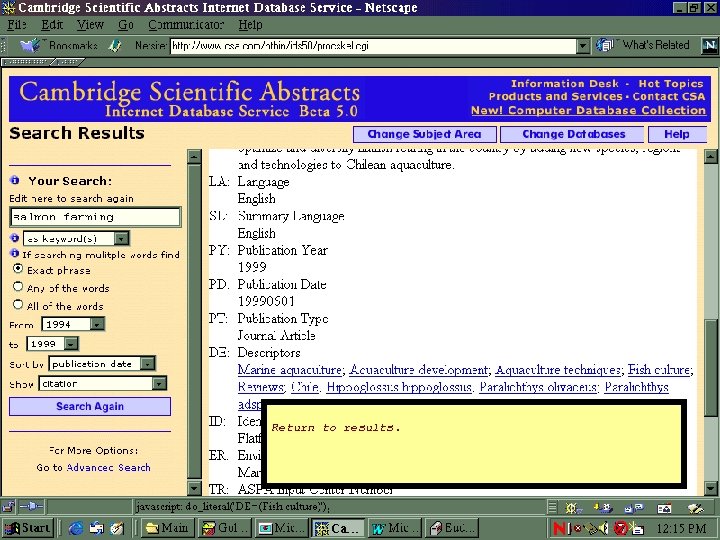Open the Composer icon in component bar
The width and height of the screenshot is (720, 540).
point(695,508)
